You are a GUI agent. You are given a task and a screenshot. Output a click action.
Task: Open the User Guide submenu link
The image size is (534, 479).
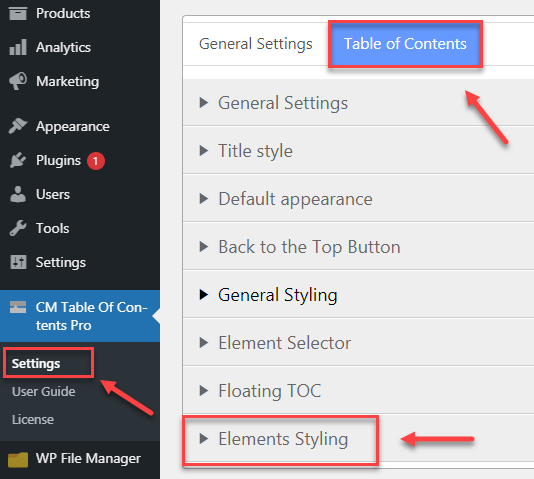click(x=44, y=392)
